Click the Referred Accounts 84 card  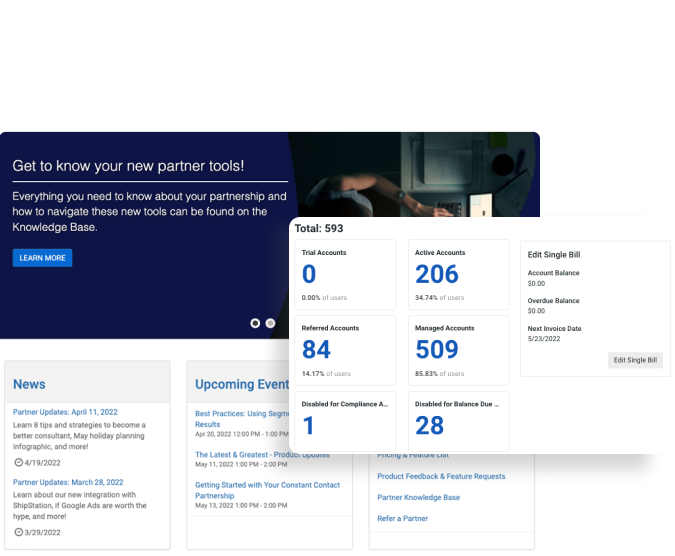(x=345, y=350)
